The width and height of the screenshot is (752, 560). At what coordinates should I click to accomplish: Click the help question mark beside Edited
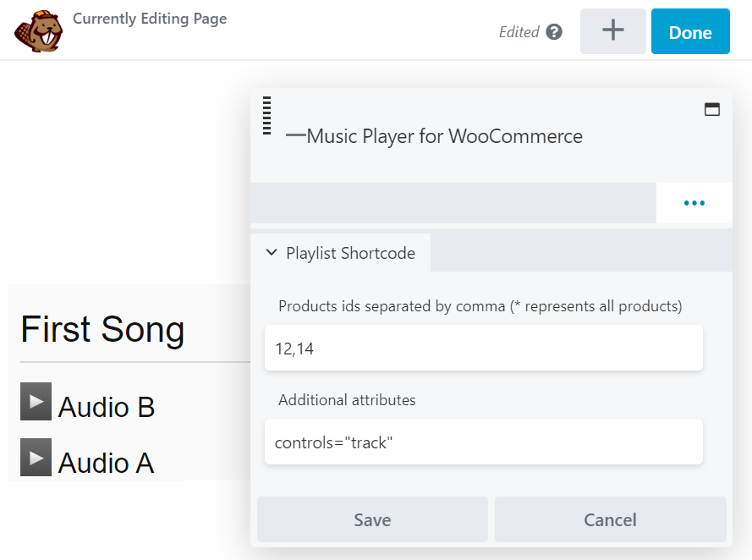tap(554, 32)
